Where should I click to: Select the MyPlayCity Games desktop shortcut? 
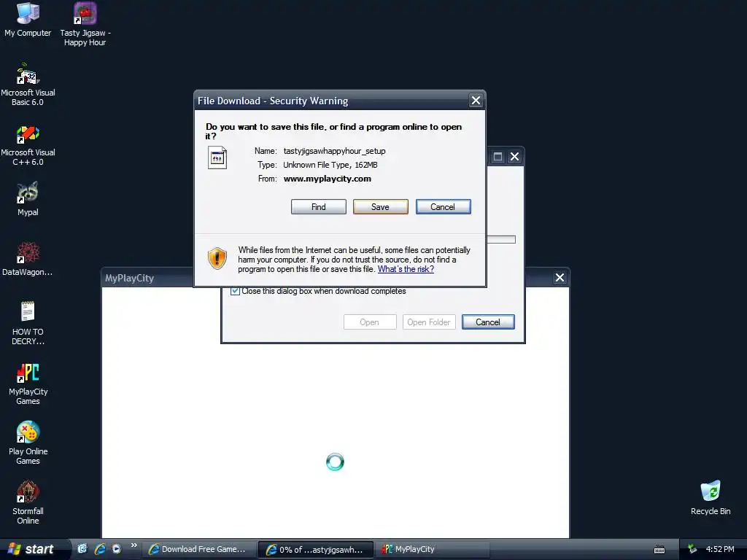[28, 383]
